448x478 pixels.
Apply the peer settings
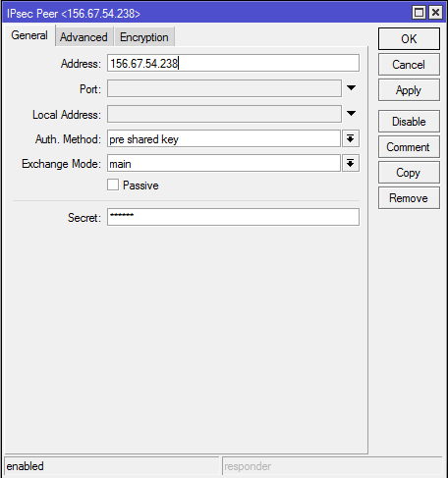pyautogui.click(x=409, y=90)
